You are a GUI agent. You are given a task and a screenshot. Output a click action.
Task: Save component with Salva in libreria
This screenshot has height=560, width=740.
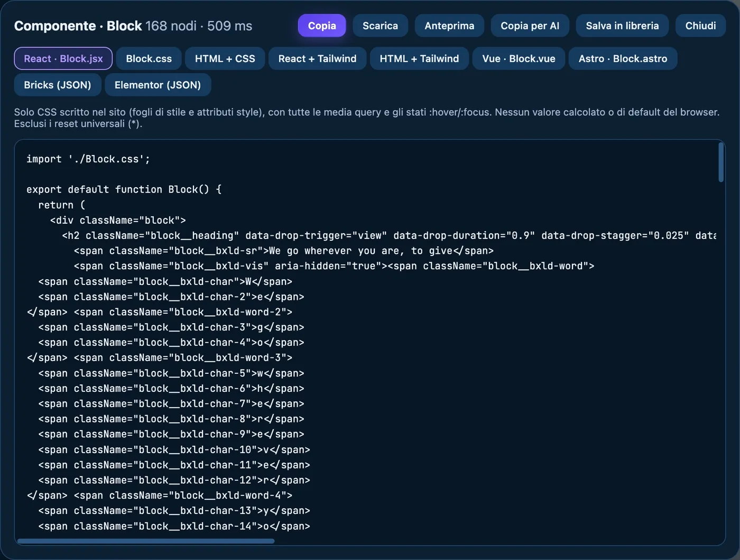point(622,25)
